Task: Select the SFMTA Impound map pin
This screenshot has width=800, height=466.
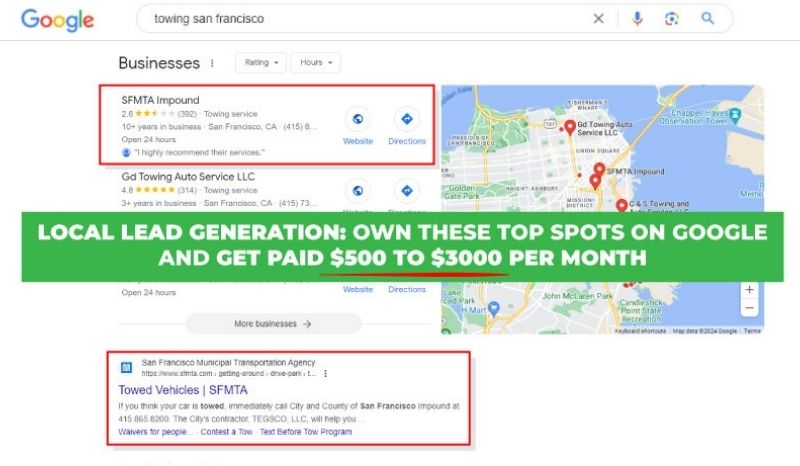Action: (599, 169)
